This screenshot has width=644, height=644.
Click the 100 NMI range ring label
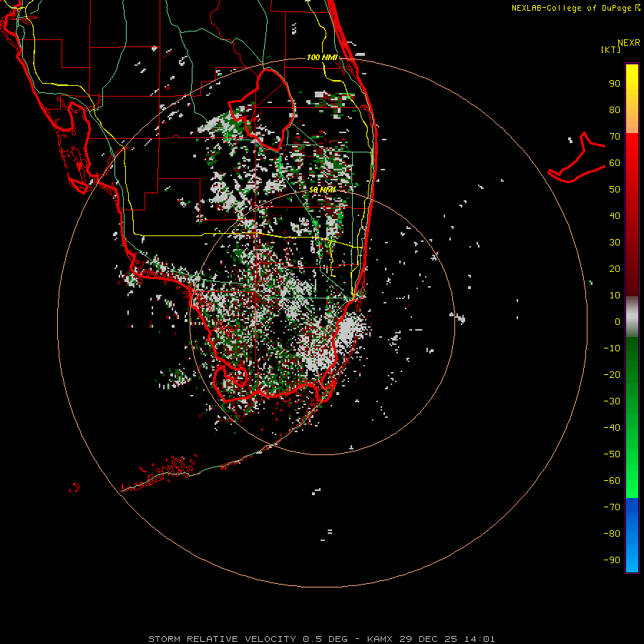[322, 57]
